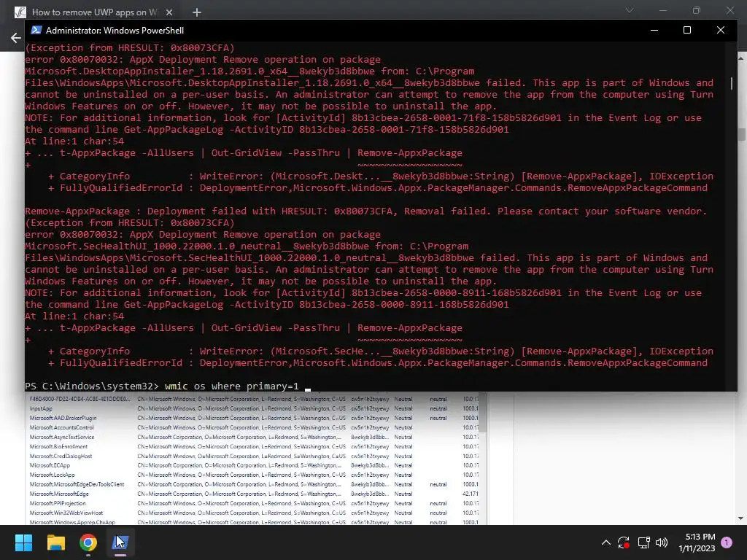Close the 'How to remove UWP apps' tab
The width and height of the screenshot is (747, 560).
coord(169,12)
